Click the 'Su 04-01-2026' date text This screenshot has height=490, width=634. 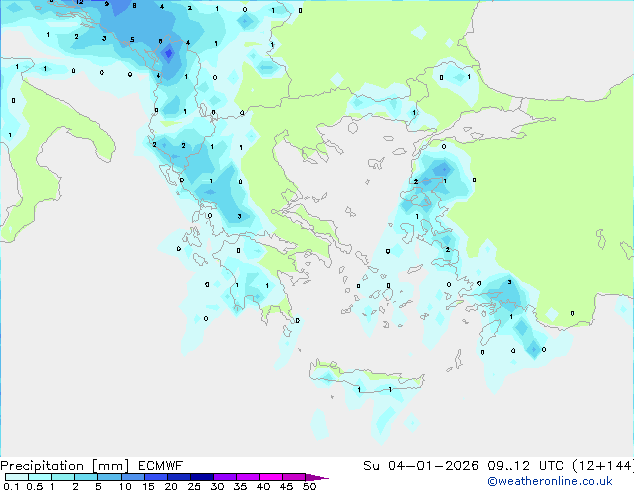pyautogui.click(x=421, y=466)
